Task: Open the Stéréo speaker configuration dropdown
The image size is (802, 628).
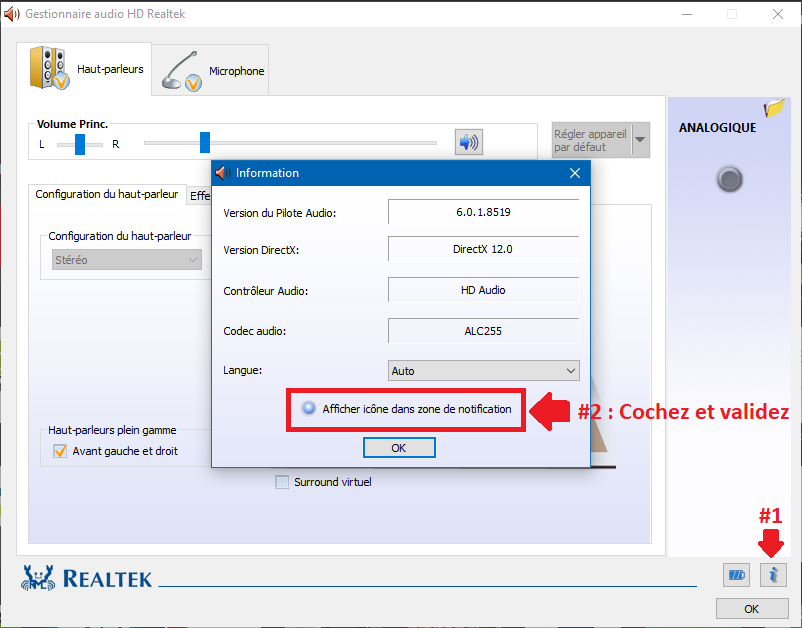Action: click(127, 260)
